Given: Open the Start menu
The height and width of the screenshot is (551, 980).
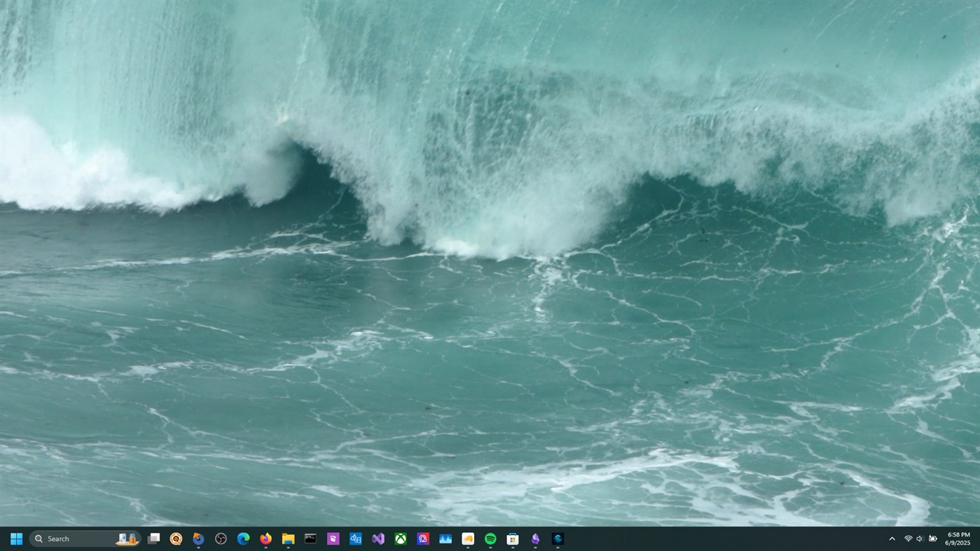Looking at the screenshot, I should pos(15,538).
